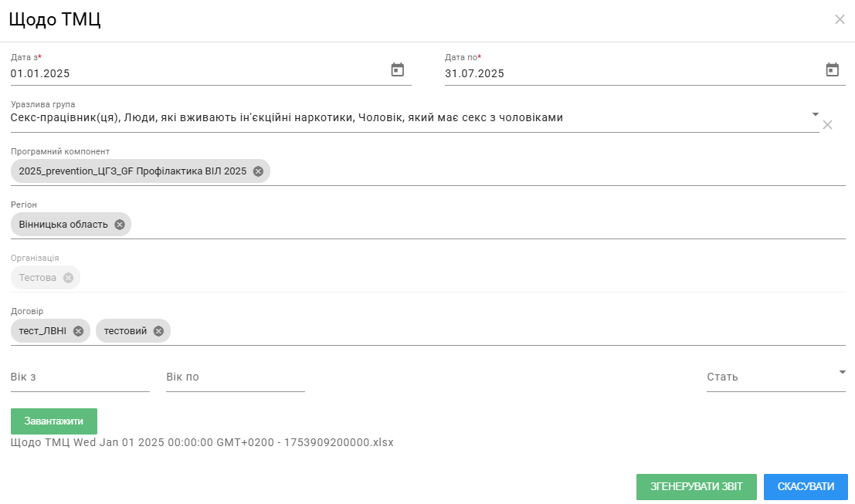
Task: Remove the тестовий contract chip
Action: point(158,331)
